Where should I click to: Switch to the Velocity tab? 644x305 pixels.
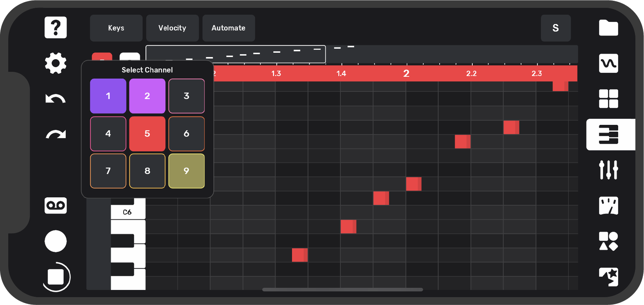pyautogui.click(x=172, y=28)
